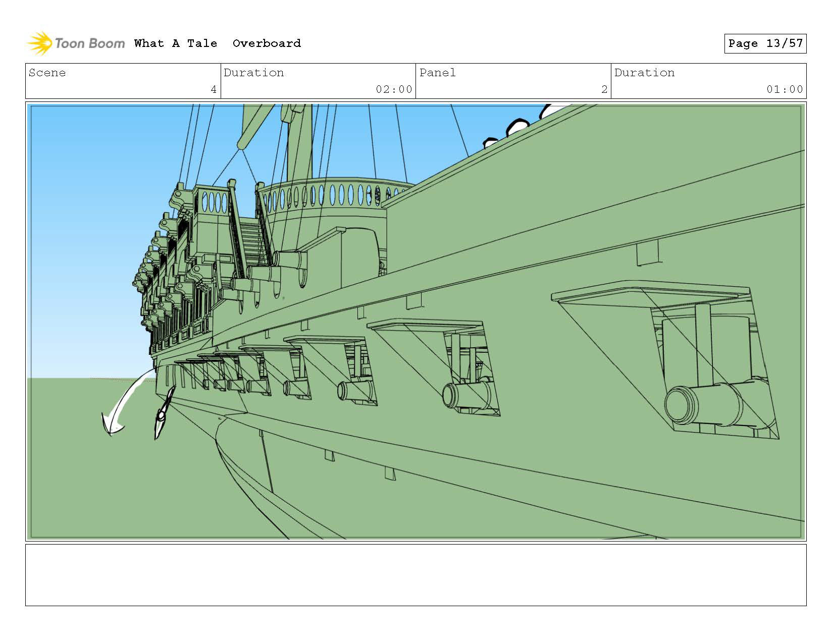Select the Page 13/57 box
This screenshot has width=832, height=644.
point(765,43)
